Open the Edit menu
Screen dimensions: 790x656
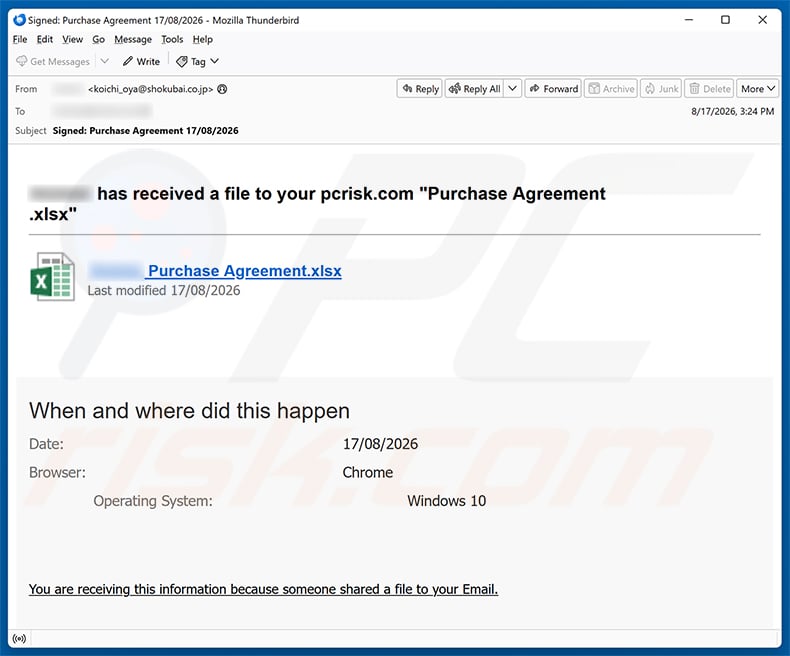pos(45,39)
